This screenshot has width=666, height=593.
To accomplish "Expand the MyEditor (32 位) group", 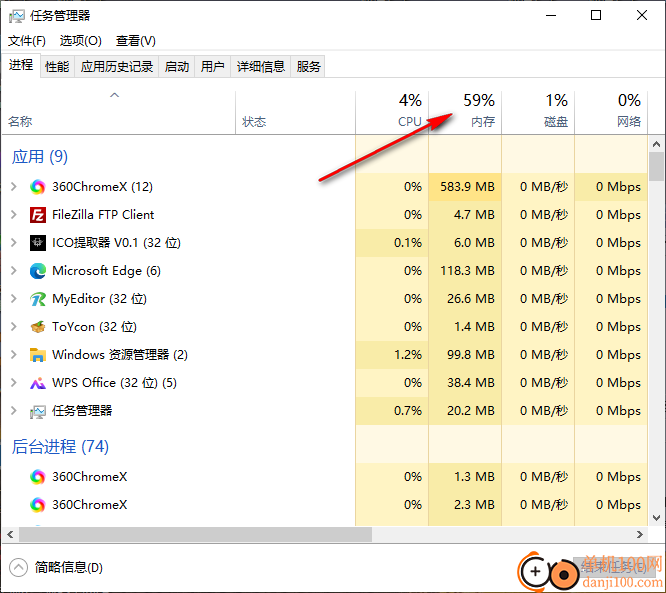I will (14, 299).
